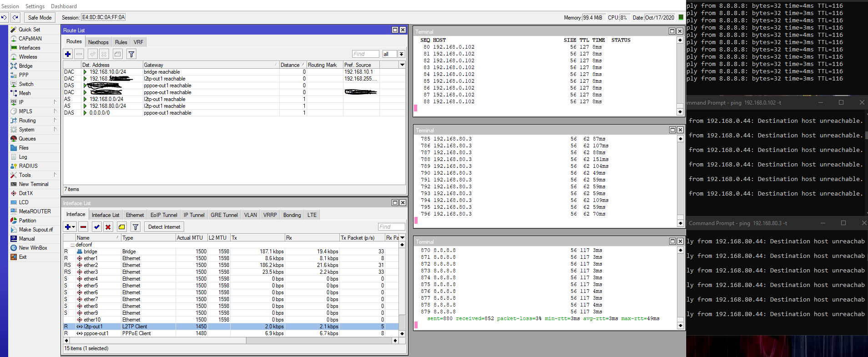Viewport: 868px width, 357px height.
Task: Open the Dashboard menu
Action: pos(64,6)
